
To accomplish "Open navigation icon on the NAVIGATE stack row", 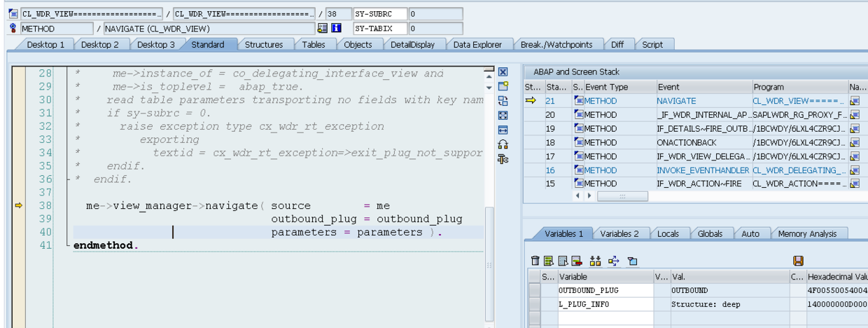I will pyautogui.click(x=854, y=101).
